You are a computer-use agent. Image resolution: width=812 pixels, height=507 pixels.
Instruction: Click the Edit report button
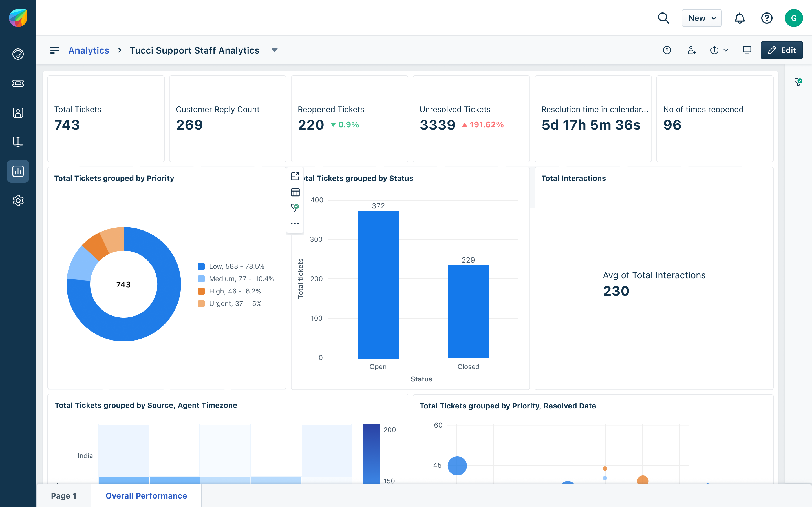[x=782, y=50]
